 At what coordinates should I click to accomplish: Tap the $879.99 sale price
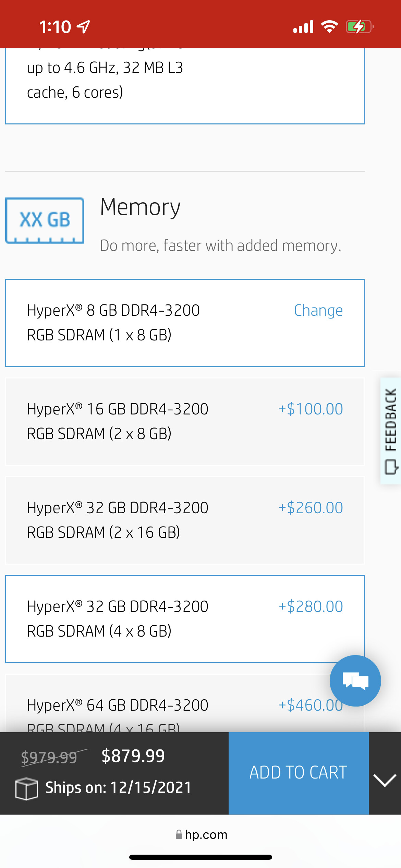click(x=133, y=756)
